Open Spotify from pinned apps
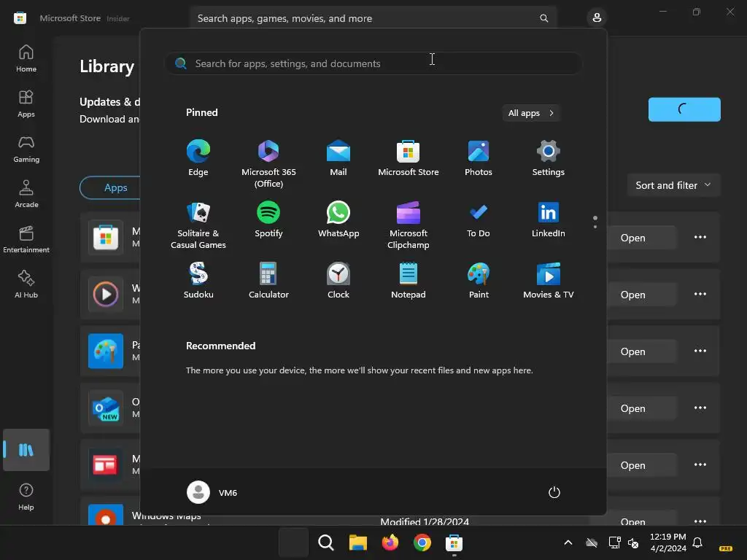The image size is (747, 560). coord(268,219)
